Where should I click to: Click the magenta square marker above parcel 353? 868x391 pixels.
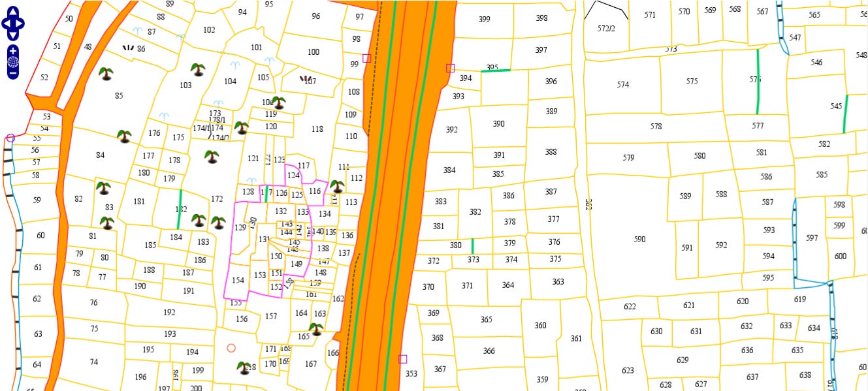pos(404,359)
